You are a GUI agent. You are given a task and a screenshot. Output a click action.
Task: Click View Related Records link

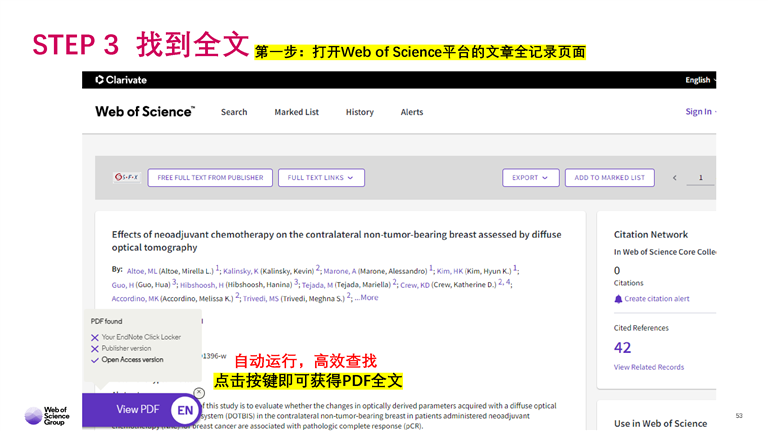(x=649, y=367)
